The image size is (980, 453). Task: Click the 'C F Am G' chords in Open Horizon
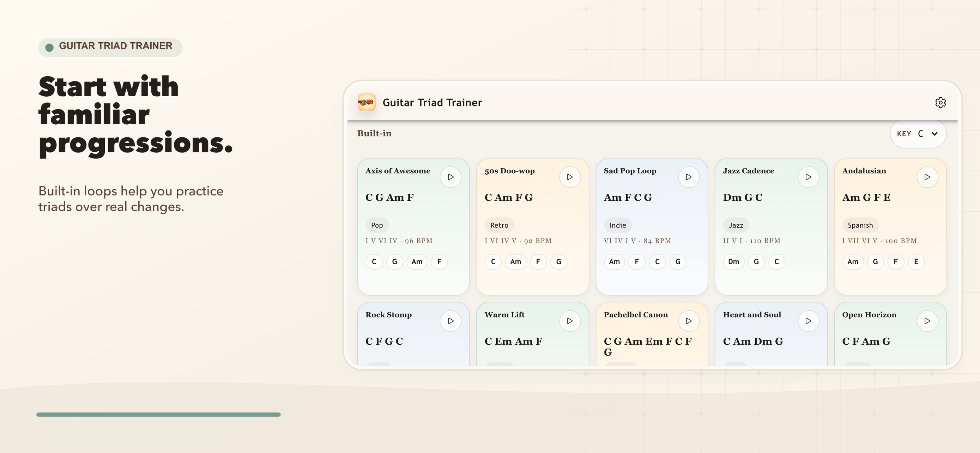[866, 341]
